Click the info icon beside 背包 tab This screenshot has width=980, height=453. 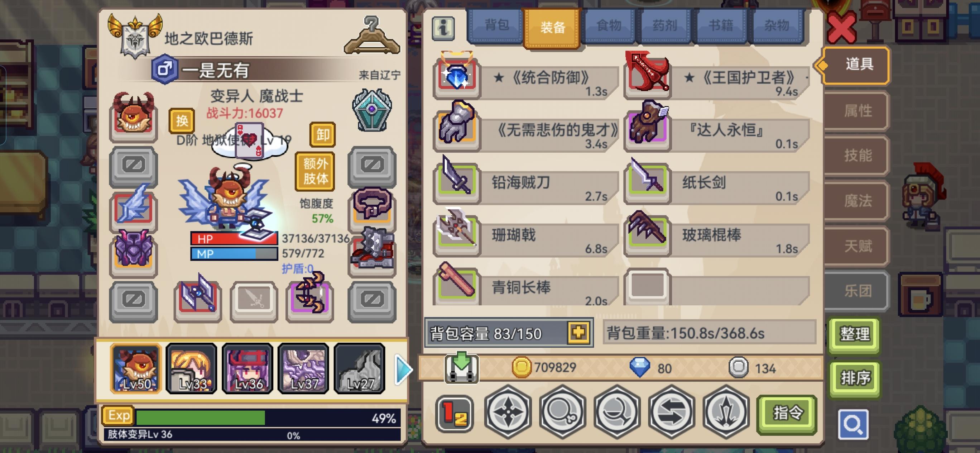443,28
